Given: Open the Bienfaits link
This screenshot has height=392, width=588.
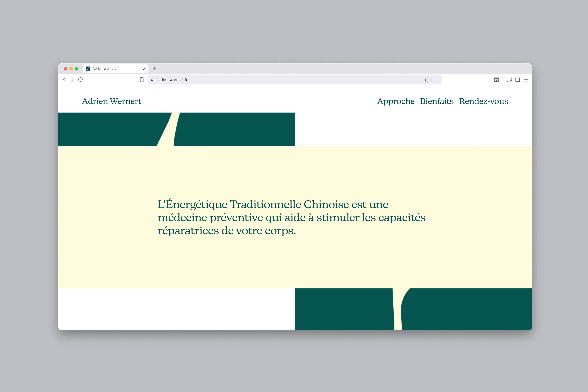Looking at the screenshot, I should click(x=437, y=101).
